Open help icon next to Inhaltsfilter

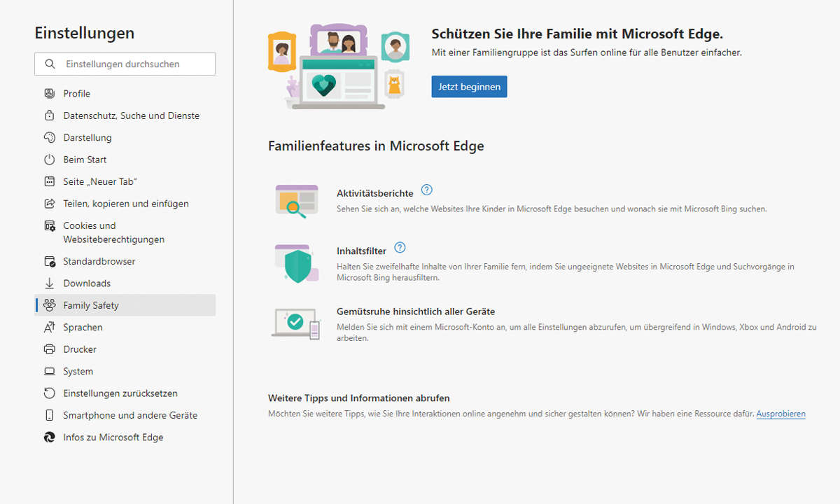pos(400,248)
